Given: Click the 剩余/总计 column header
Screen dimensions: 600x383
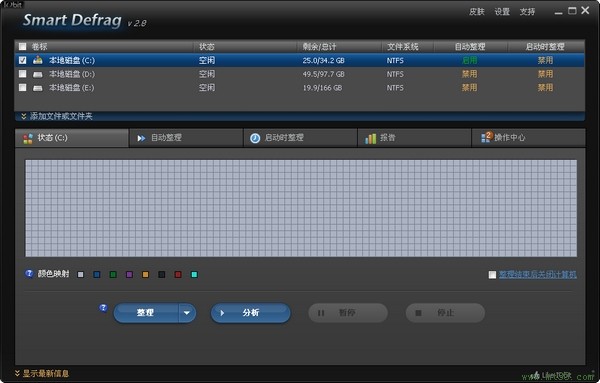Looking at the screenshot, I should [320, 47].
